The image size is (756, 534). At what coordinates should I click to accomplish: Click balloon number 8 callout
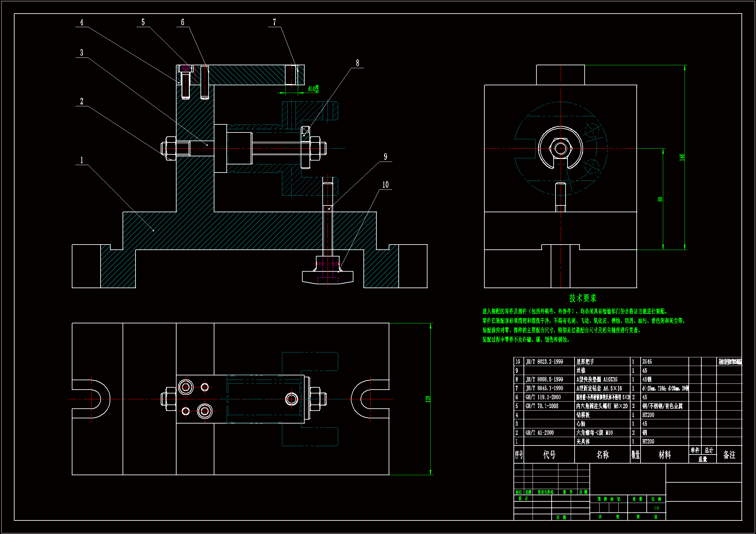[x=357, y=63]
